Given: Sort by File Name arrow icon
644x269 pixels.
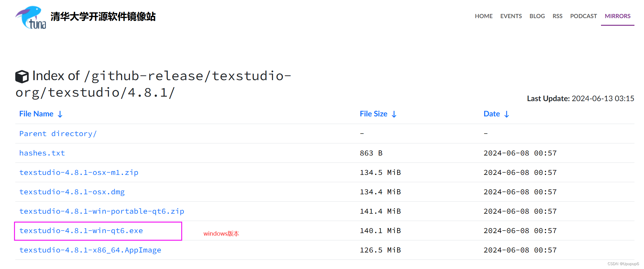Looking at the screenshot, I should [x=60, y=114].
